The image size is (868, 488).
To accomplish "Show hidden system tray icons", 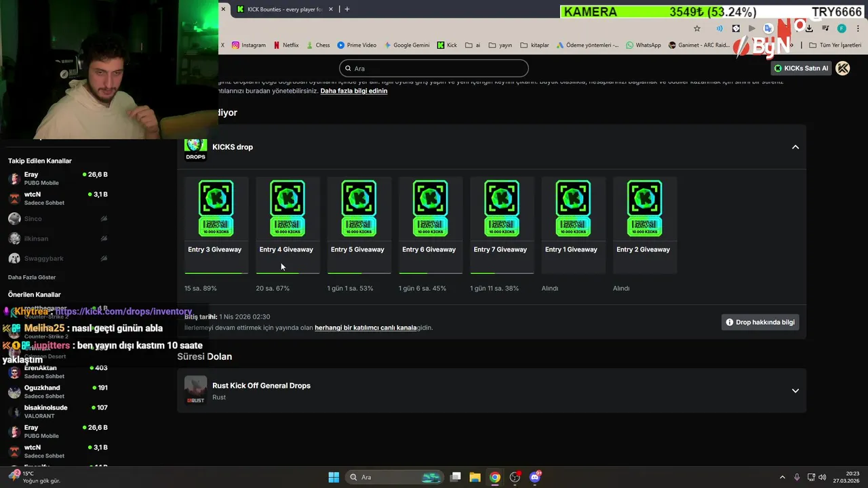I will pyautogui.click(x=782, y=477).
